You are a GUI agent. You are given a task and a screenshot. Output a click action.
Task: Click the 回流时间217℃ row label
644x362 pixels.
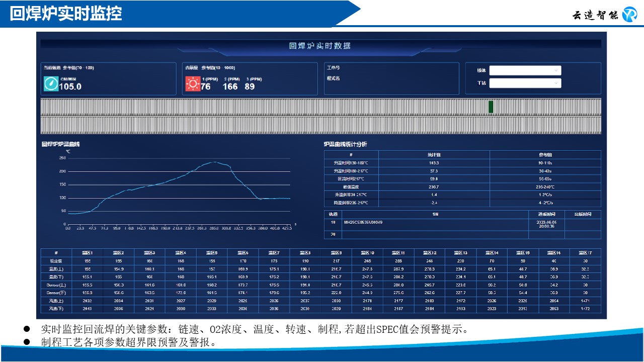[x=351, y=179]
